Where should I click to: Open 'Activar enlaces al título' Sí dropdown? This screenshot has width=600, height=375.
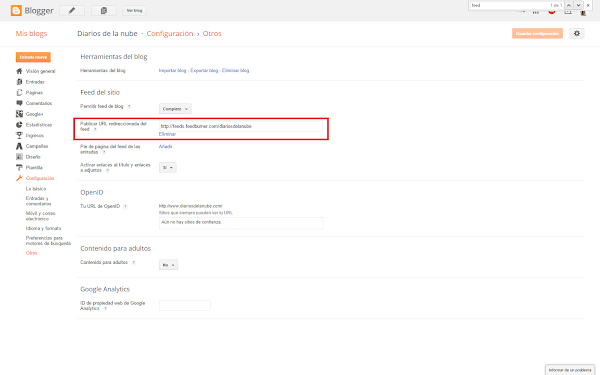168,168
